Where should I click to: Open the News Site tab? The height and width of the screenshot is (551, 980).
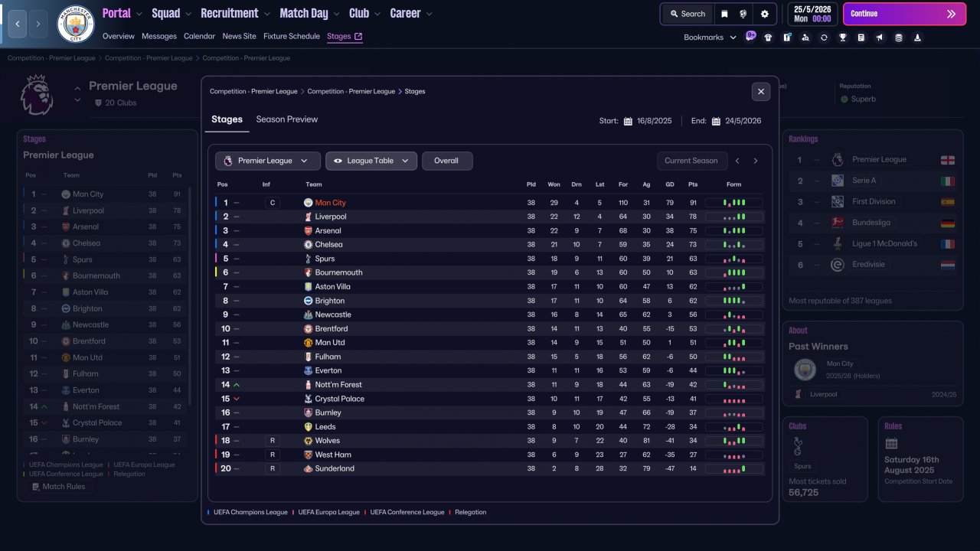click(240, 36)
